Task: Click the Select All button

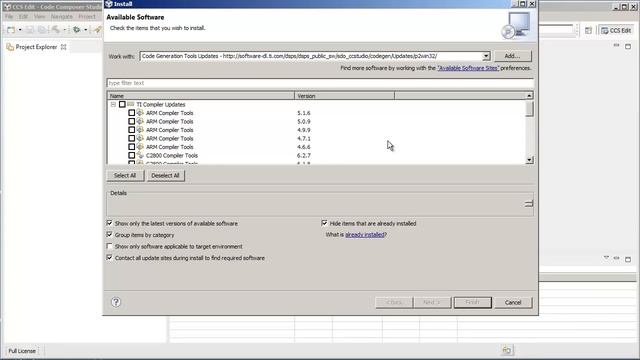Action: click(125, 176)
